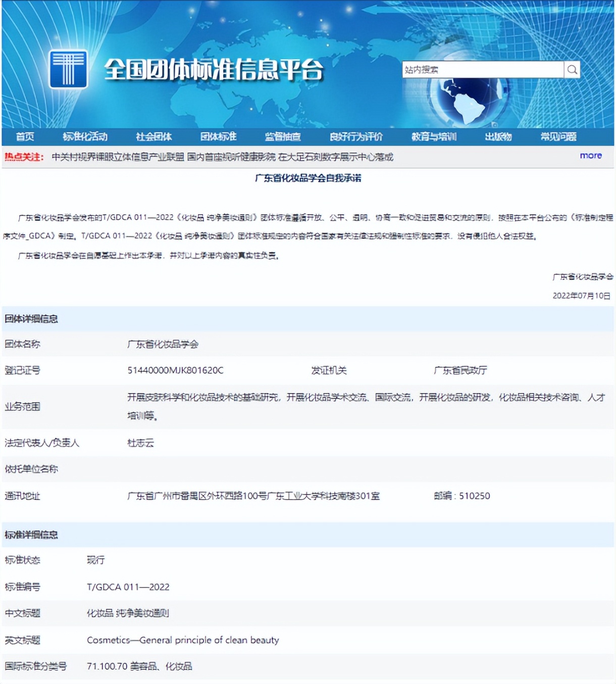Click the issuing authority 广东省民政厅
This screenshot has width=616, height=684.
coord(460,370)
